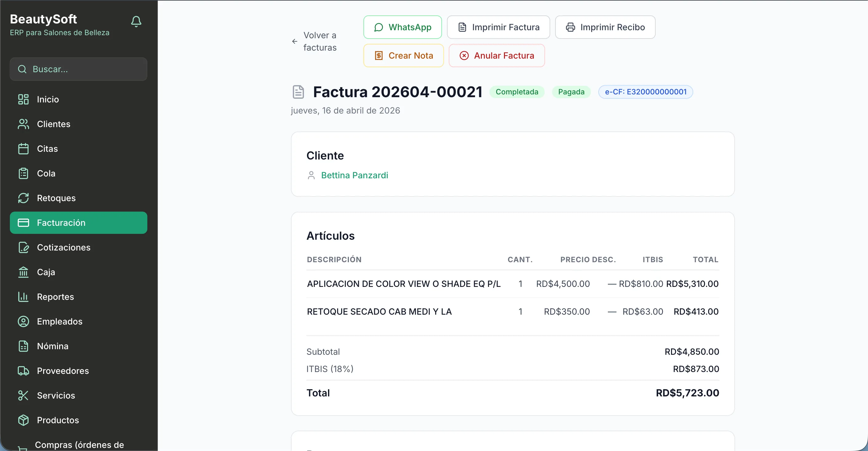Image resolution: width=868 pixels, height=451 pixels.
Task: Click the Crear Nota button
Action: 403,55
